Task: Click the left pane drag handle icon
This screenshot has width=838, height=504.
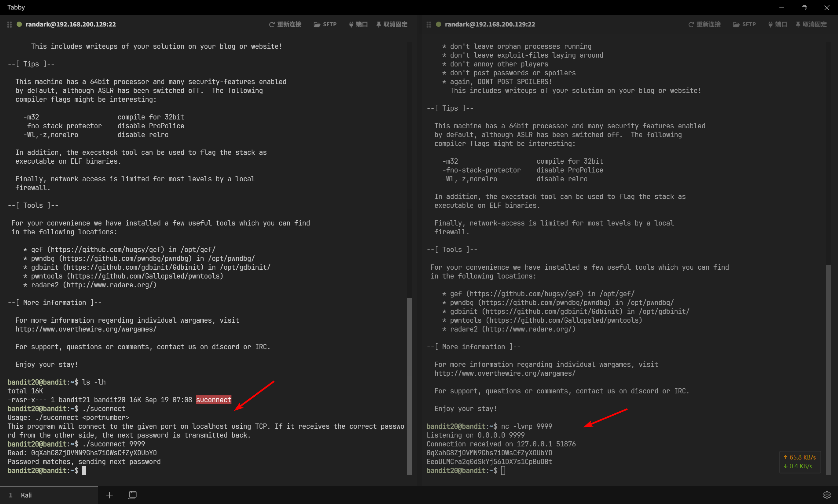Action: pyautogui.click(x=9, y=25)
